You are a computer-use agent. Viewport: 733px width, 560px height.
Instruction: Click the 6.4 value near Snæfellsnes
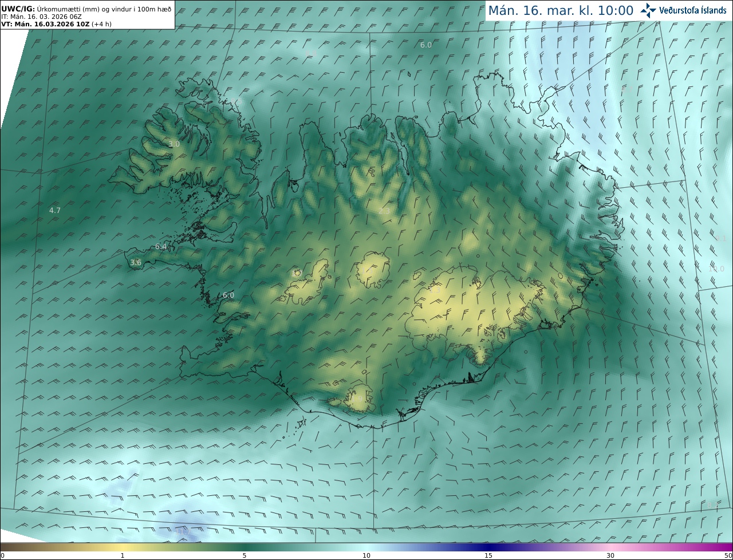coord(161,247)
